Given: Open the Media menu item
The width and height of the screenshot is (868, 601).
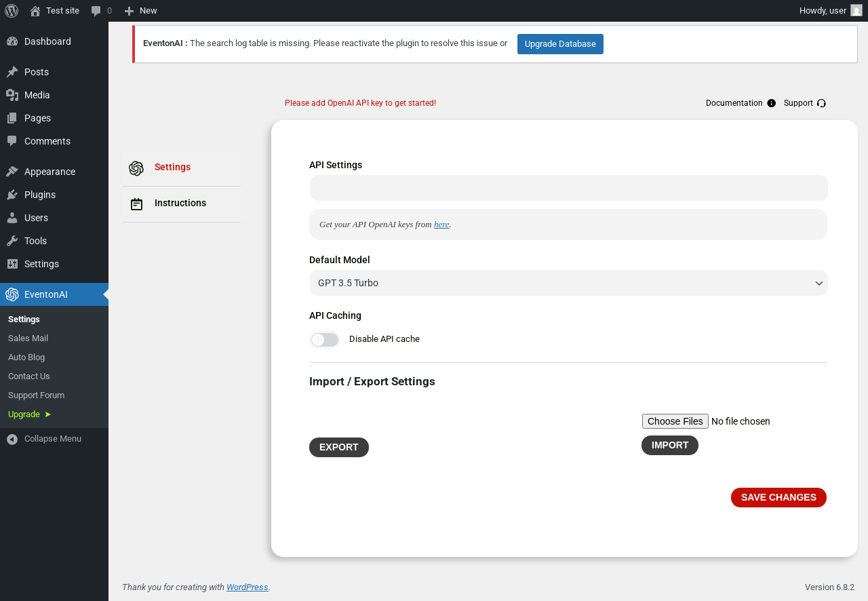Looking at the screenshot, I should 54,95.
